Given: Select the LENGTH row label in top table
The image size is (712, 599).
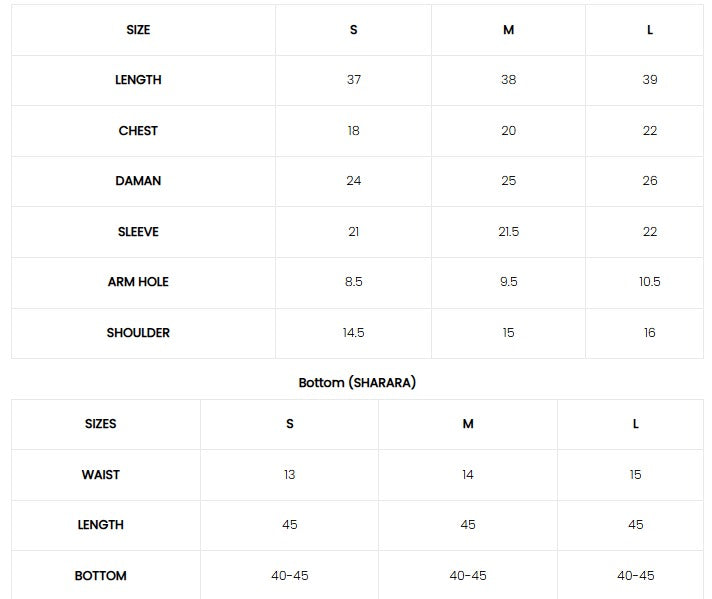Looking at the screenshot, I should 138,80.
